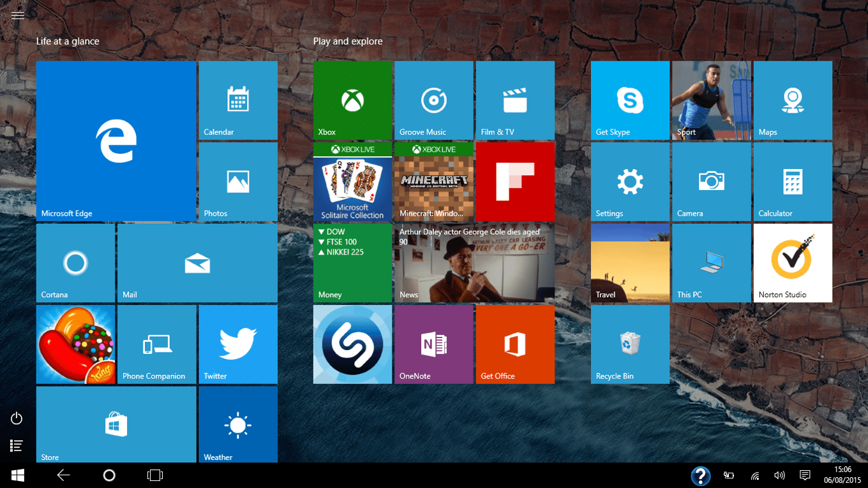The height and width of the screenshot is (488, 868).
Task: Open the Calendar tile
Action: click(x=238, y=100)
